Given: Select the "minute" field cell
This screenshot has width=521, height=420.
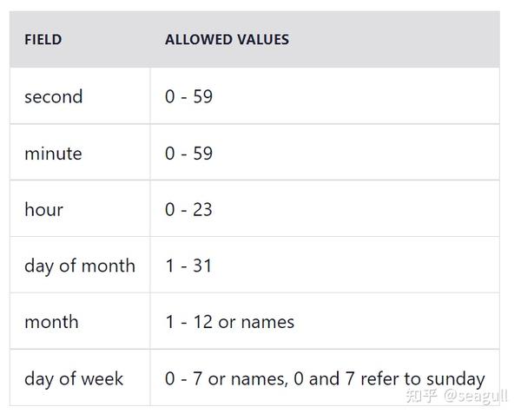Looking at the screenshot, I should coord(53,154).
